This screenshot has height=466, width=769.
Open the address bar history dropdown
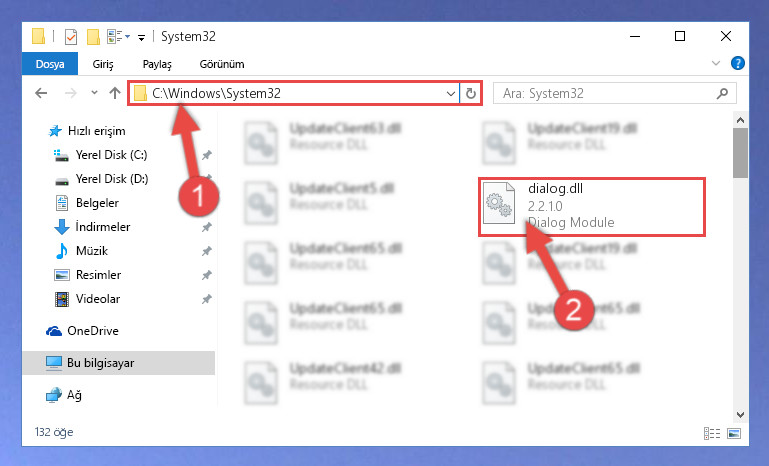tap(451, 93)
